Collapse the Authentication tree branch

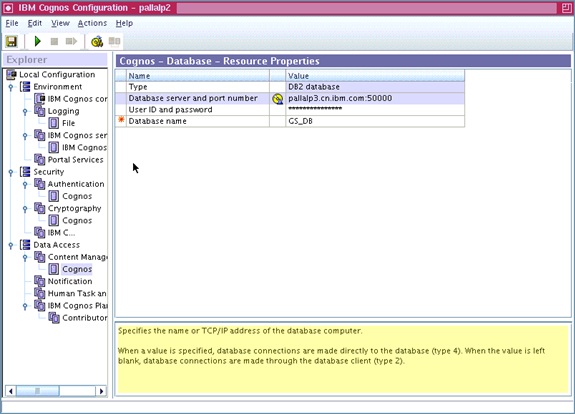pyautogui.click(x=25, y=184)
